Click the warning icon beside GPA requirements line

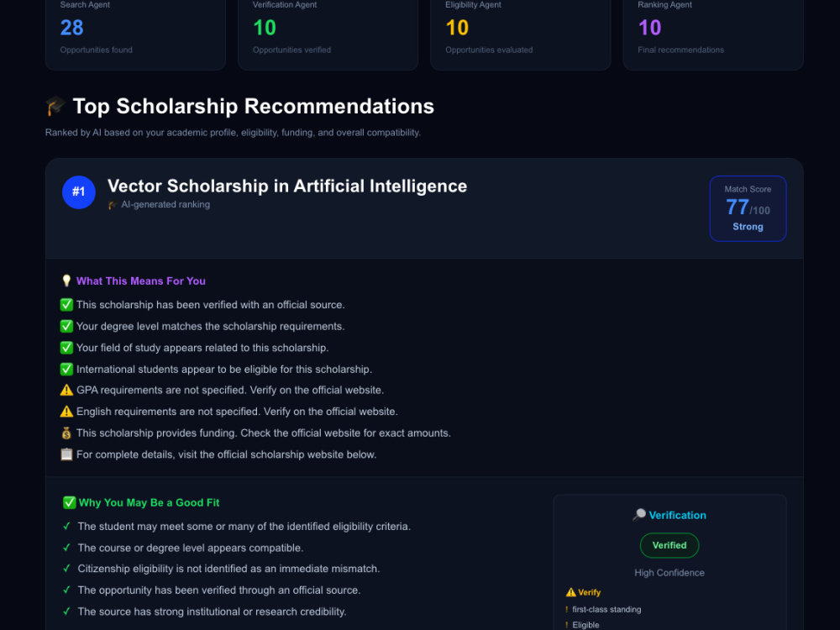click(66, 390)
